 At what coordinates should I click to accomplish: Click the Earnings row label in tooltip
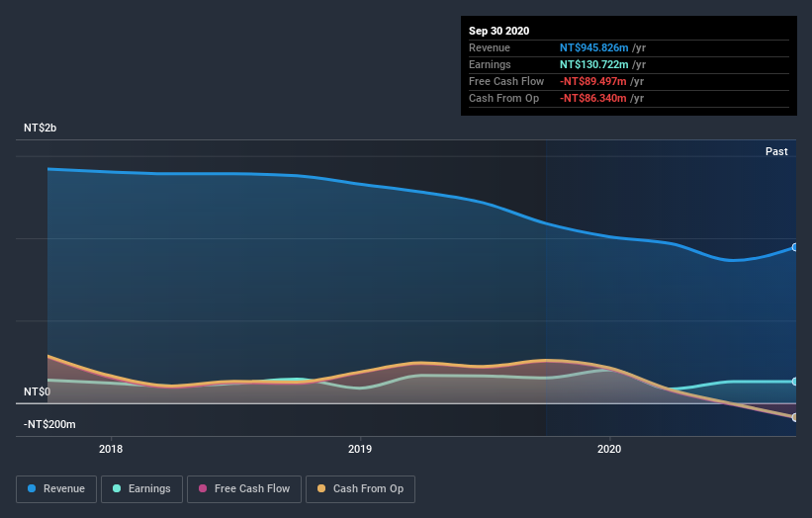tap(490, 64)
